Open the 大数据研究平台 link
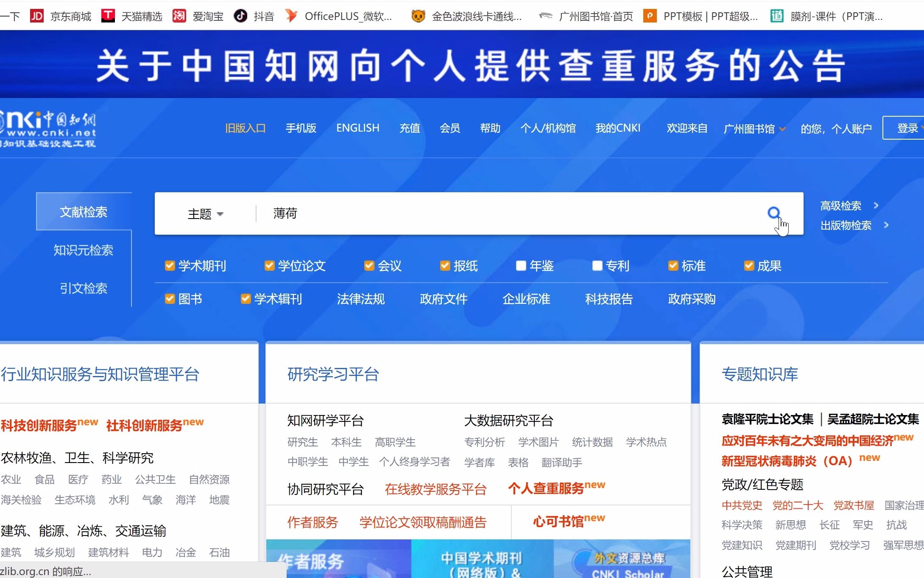 509,421
